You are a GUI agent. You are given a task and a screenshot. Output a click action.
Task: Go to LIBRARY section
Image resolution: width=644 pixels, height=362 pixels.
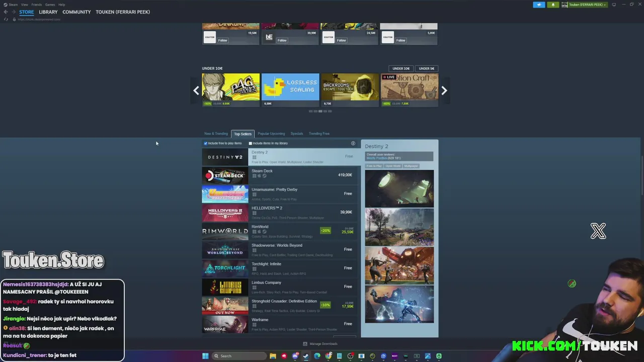[x=48, y=12]
